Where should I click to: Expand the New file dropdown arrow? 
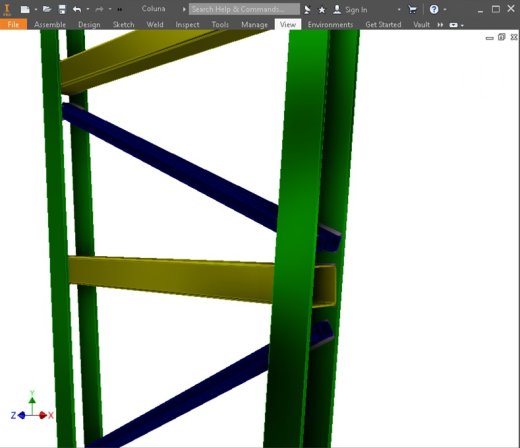point(36,10)
